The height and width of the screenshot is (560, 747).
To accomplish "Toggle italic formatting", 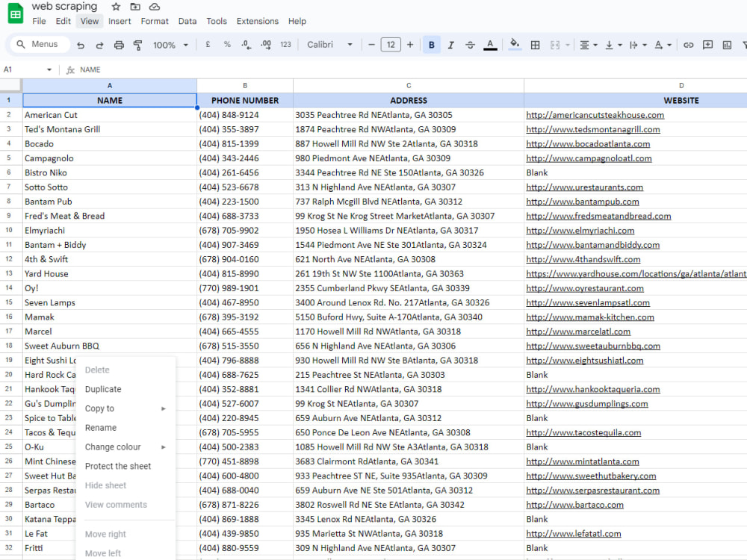I will (450, 45).
